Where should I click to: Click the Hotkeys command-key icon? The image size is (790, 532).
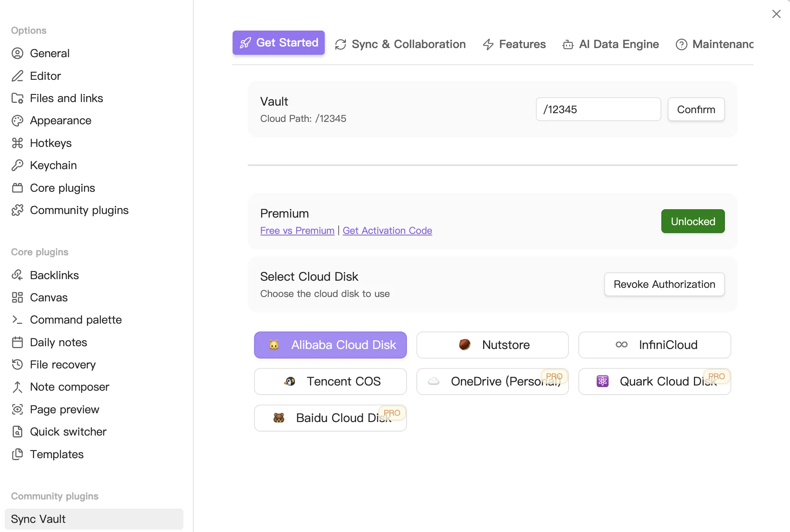tap(17, 143)
